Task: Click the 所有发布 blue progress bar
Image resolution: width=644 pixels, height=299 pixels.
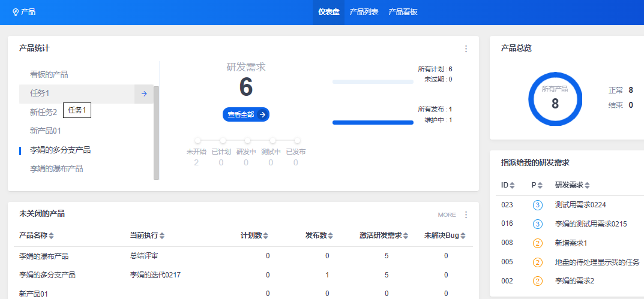Action: coord(373,122)
